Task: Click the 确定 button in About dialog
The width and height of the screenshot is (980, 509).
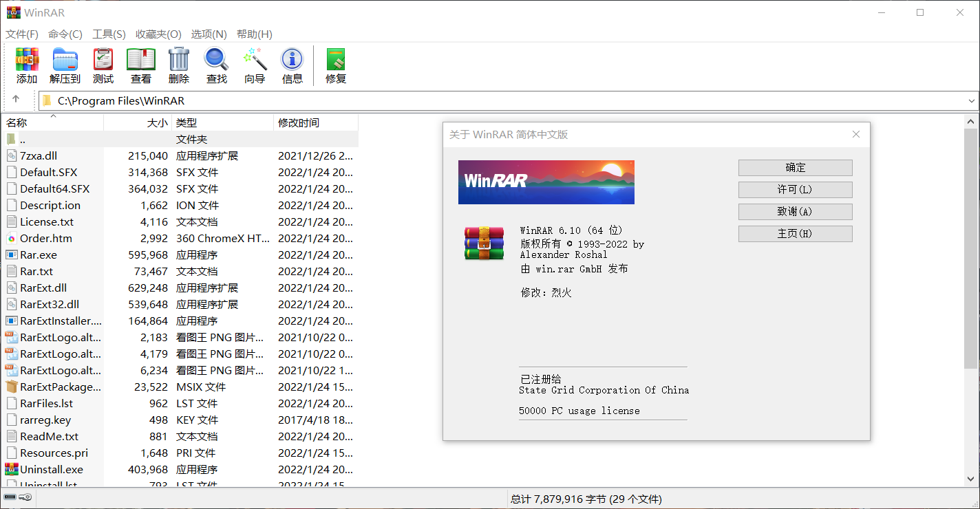Action: 796,168
